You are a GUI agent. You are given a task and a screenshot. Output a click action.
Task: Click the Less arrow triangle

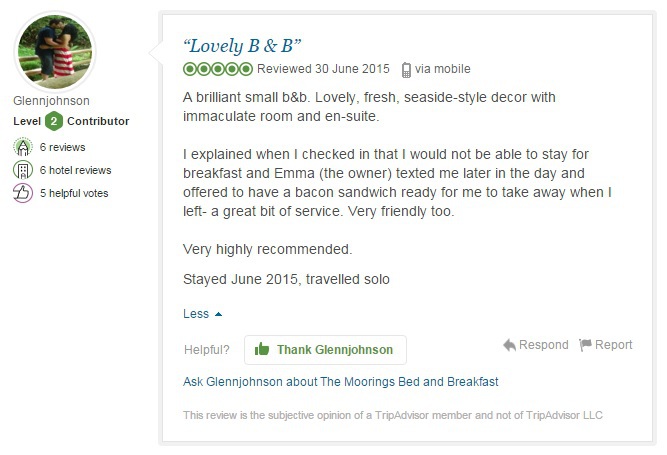pyautogui.click(x=219, y=314)
